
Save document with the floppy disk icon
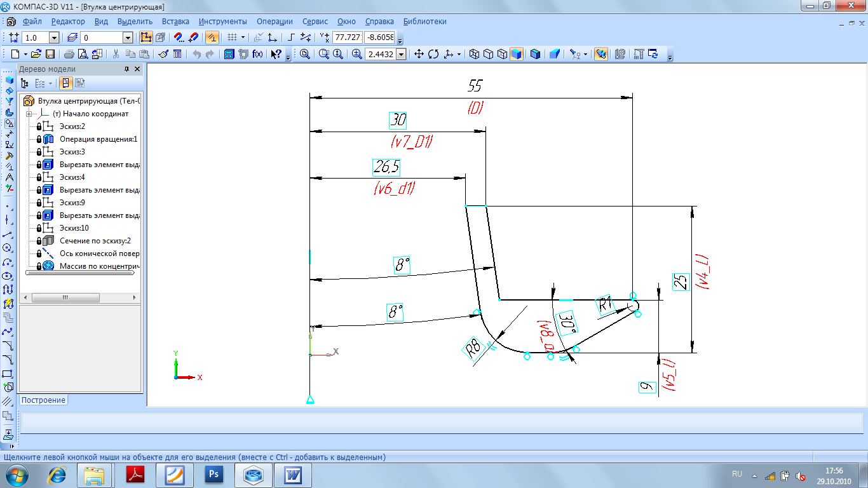click(x=50, y=55)
